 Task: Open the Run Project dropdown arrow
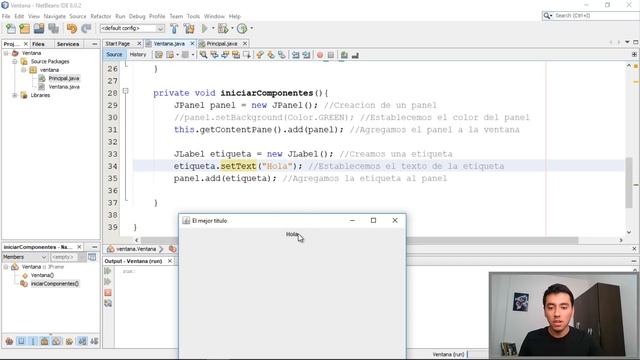tap(213, 28)
